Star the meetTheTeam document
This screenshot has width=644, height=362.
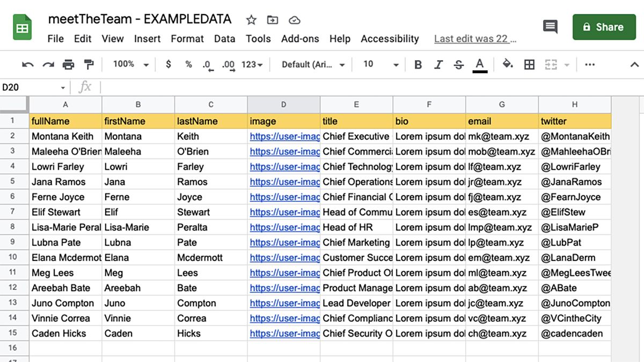251,20
